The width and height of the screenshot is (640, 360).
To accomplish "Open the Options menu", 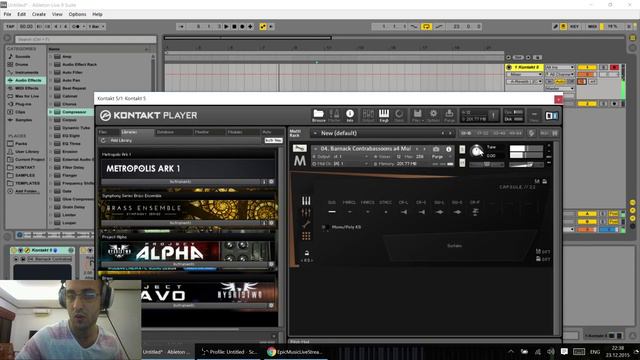I will 77,14.
